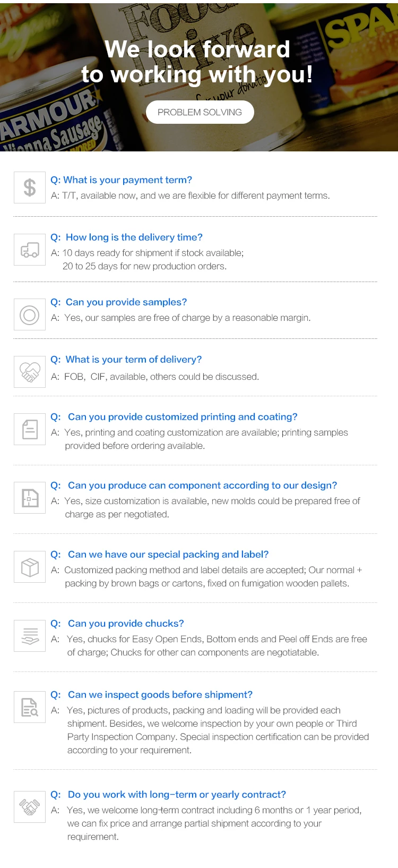The height and width of the screenshot is (868, 398).
Task: Open the delivery time question
Action: tap(126, 237)
